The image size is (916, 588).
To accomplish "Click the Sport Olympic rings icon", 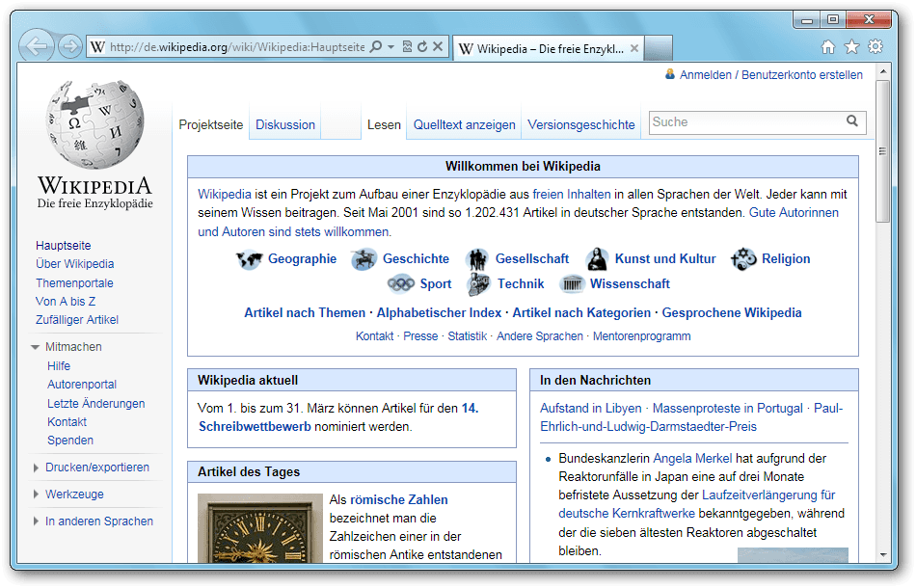I will pyautogui.click(x=401, y=283).
